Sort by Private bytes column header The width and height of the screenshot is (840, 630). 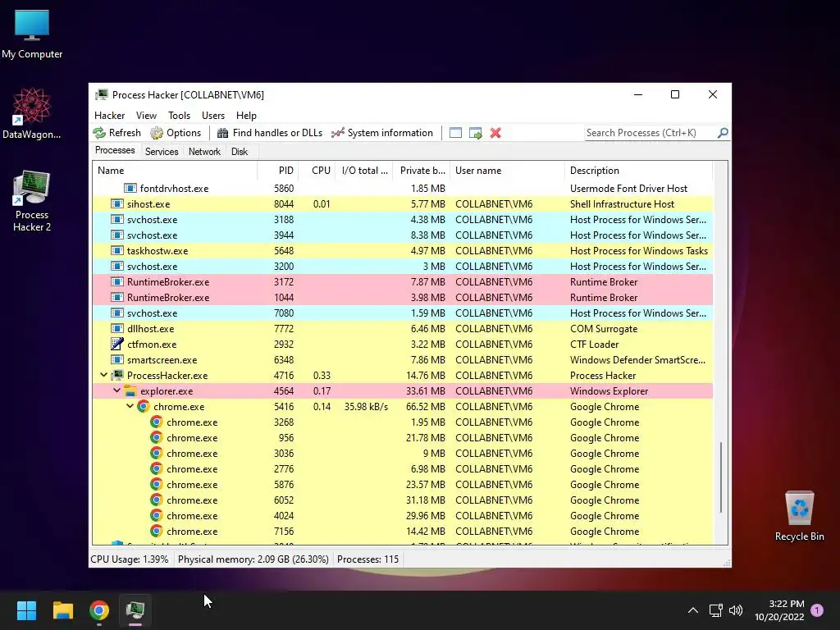[x=421, y=171]
